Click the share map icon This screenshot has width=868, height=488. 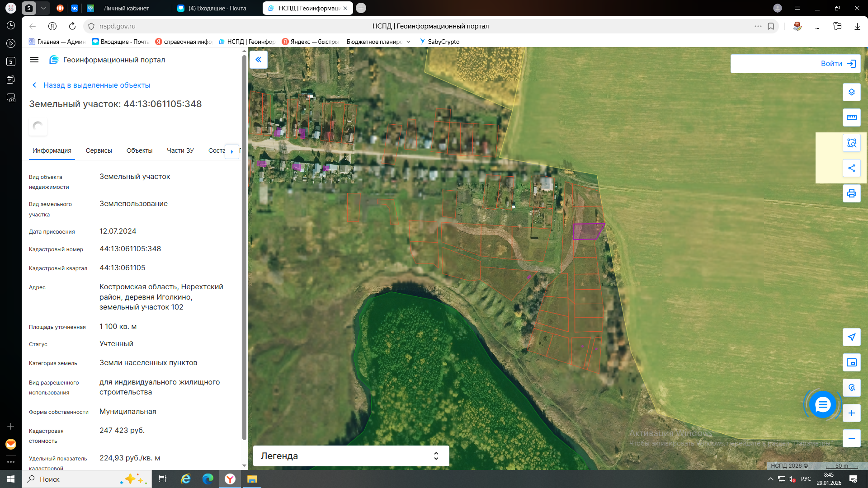click(851, 168)
